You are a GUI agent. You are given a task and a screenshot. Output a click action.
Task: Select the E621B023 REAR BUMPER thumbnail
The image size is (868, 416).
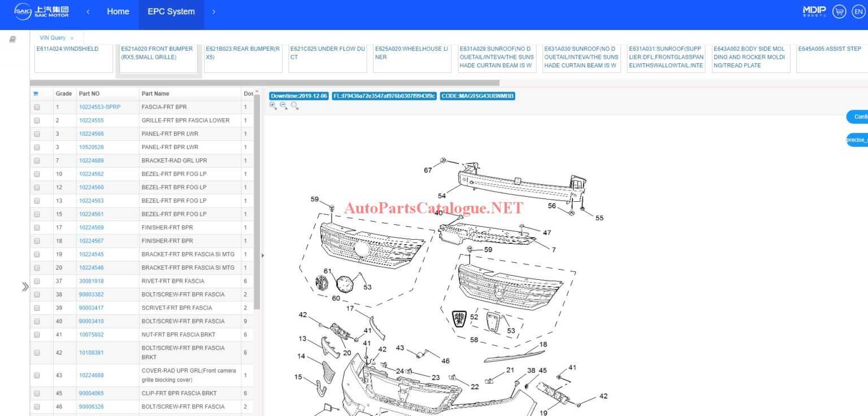click(242, 57)
